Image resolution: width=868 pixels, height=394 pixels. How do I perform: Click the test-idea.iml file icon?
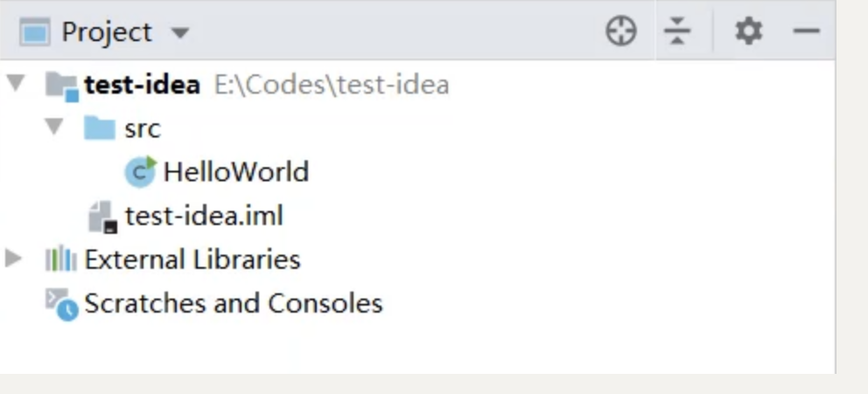103,216
